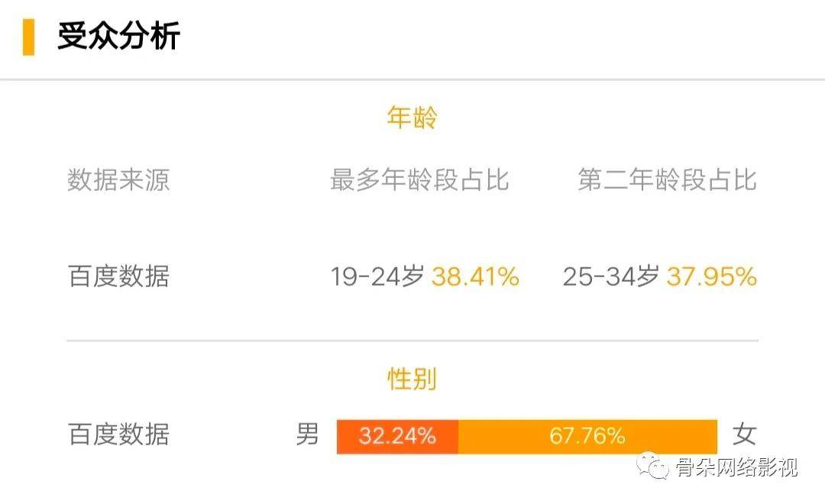Viewport: 825px width, 504px height.
Task: Click the male 32.24% bar segment
Action: (397, 437)
